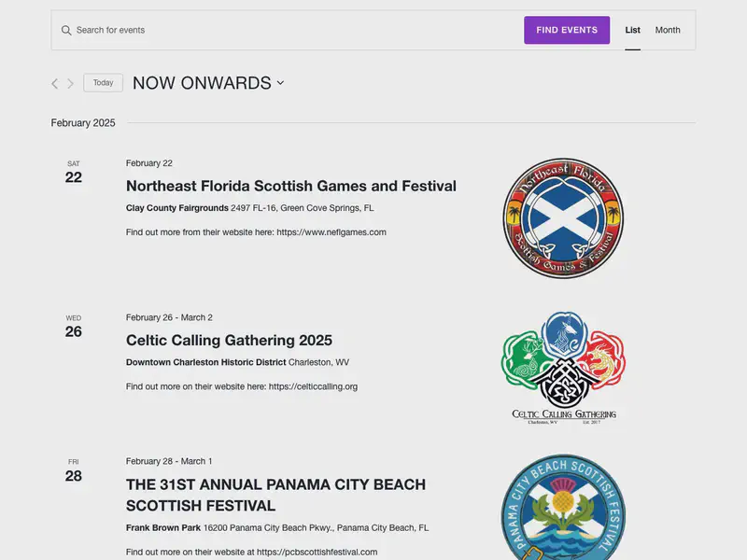This screenshot has width=747, height=560.
Task: Open the Now Onwards date dropdown
Action: [x=208, y=83]
